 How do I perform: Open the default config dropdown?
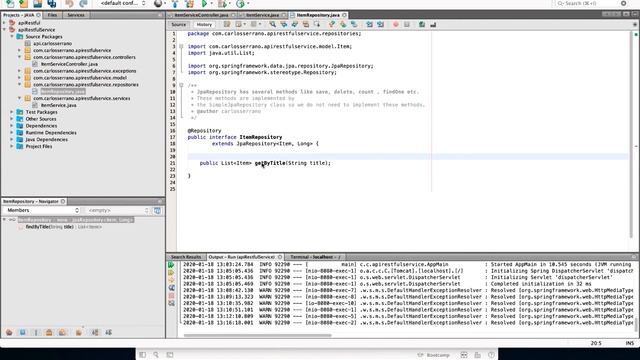(x=123, y=3)
